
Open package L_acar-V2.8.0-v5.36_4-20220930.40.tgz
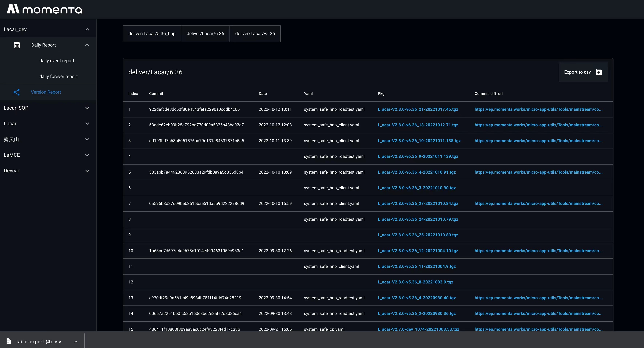416,298
